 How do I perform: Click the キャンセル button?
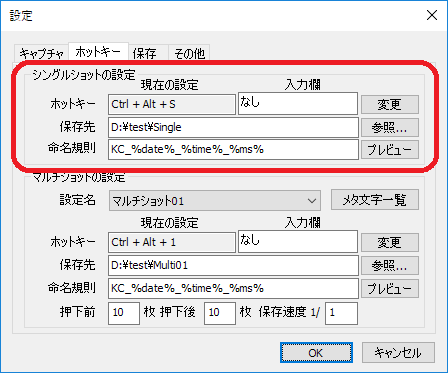pyautogui.click(x=398, y=353)
